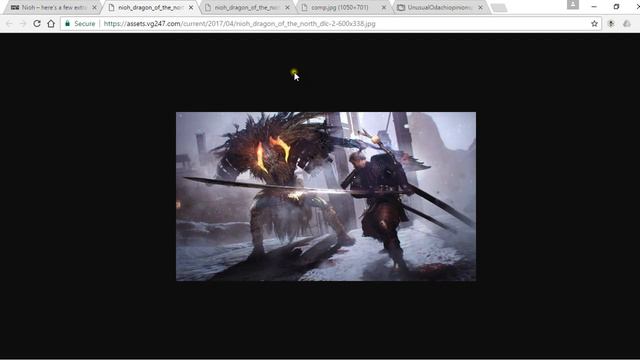
Task: Close the "Nioh – here's a few" tab
Action: point(94,7)
